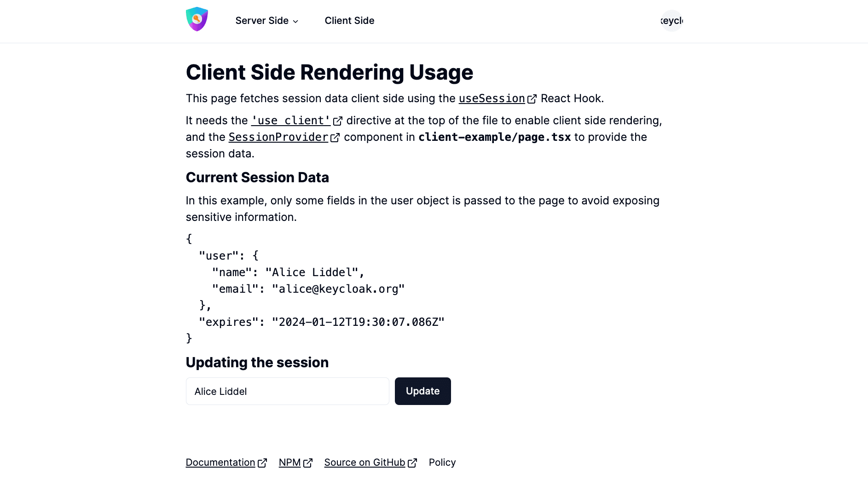Open the SessionProvider link
The width and height of the screenshot is (868, 486).
tap(278, 137)
